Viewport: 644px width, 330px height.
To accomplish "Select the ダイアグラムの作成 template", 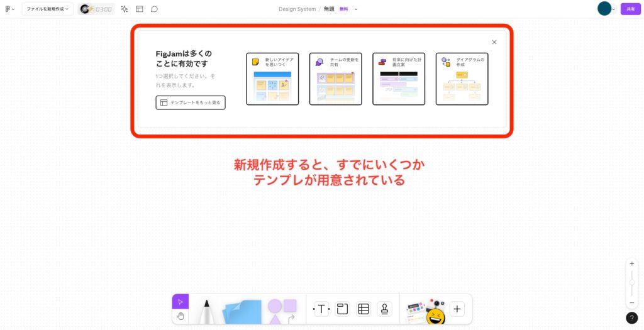I will [462, 79].
